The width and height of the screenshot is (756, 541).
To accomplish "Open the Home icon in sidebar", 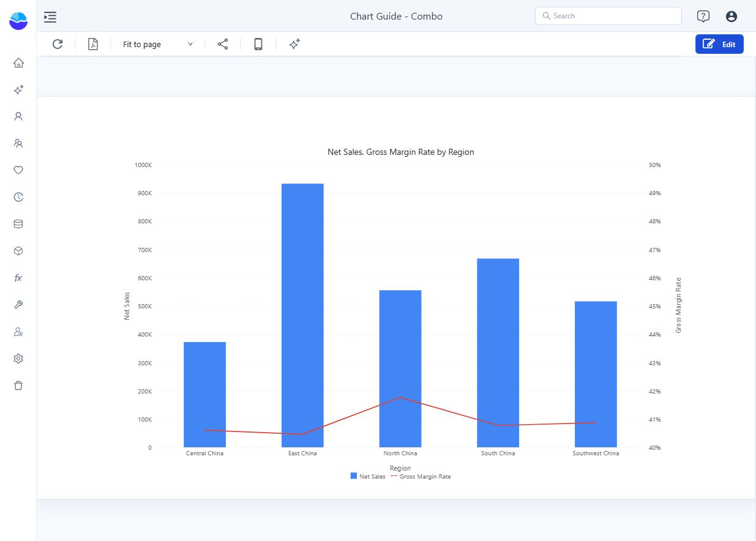I will point(18,62).
